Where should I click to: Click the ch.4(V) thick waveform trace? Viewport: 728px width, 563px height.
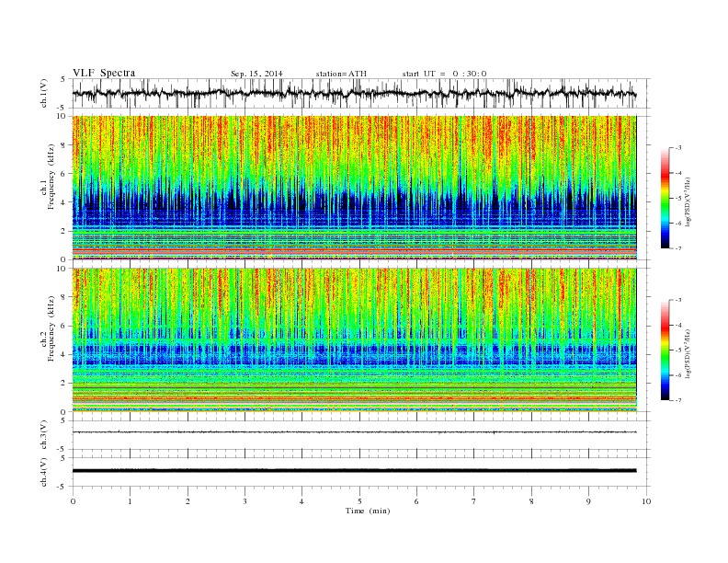[x=354, y=471]
